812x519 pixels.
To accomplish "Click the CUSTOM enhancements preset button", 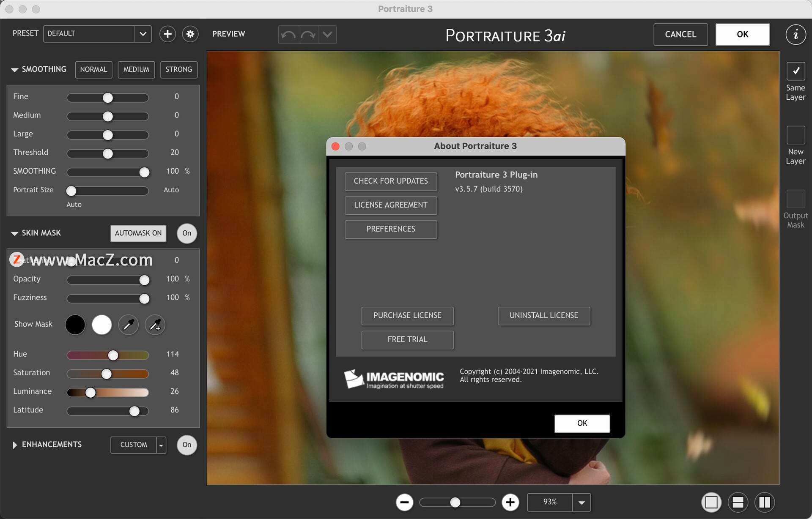I will (x=134, y=445).
